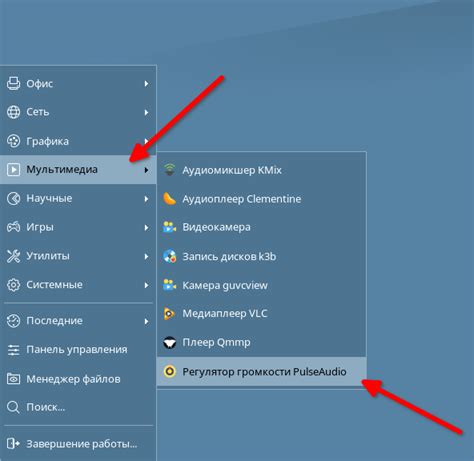
Task: Open the Графика category
Action: pos(78,141)
